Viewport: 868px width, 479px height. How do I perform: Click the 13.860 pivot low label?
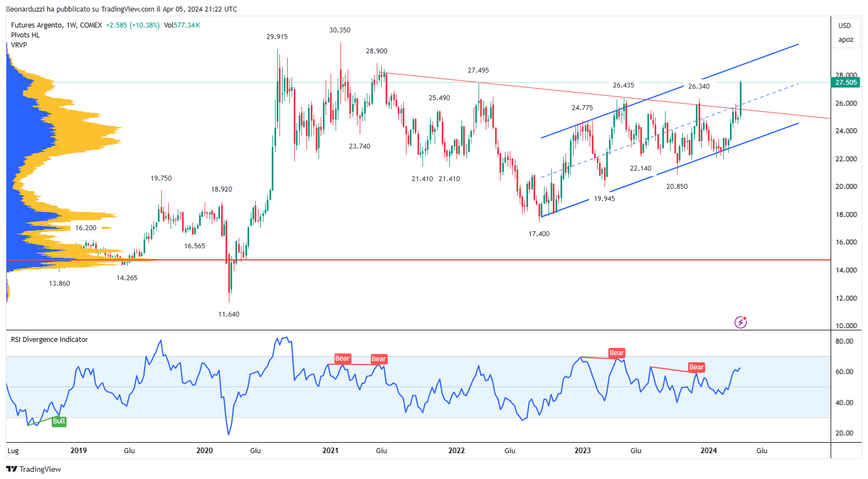[x=59, y=284]
